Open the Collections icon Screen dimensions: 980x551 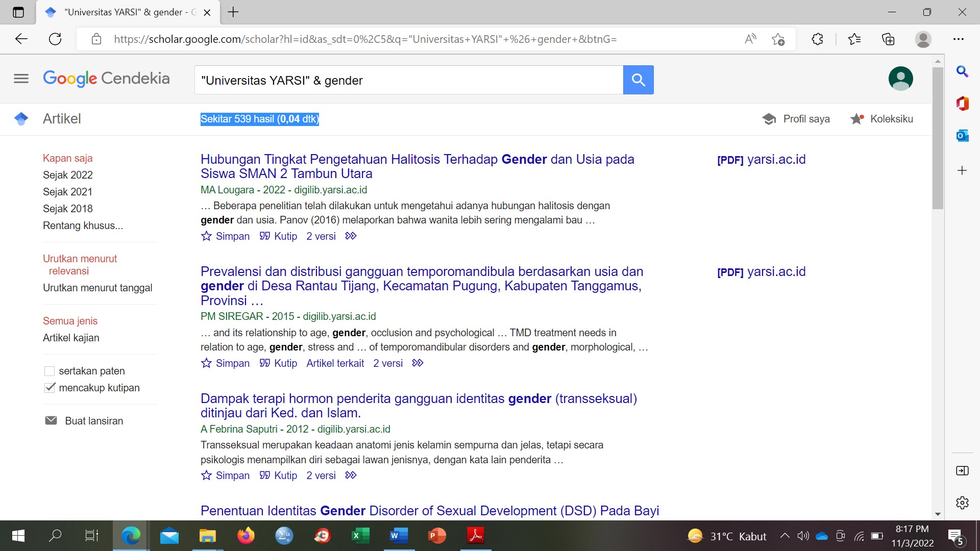coord(888,39)
